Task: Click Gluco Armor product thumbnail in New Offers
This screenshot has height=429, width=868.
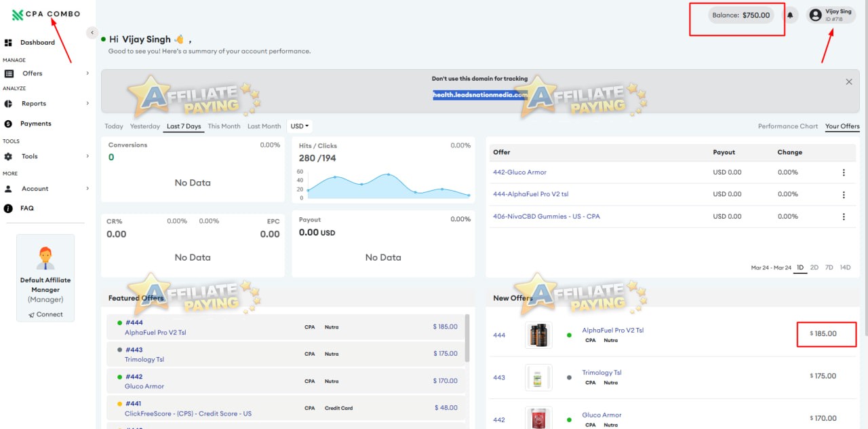Action: coord(538,417)
